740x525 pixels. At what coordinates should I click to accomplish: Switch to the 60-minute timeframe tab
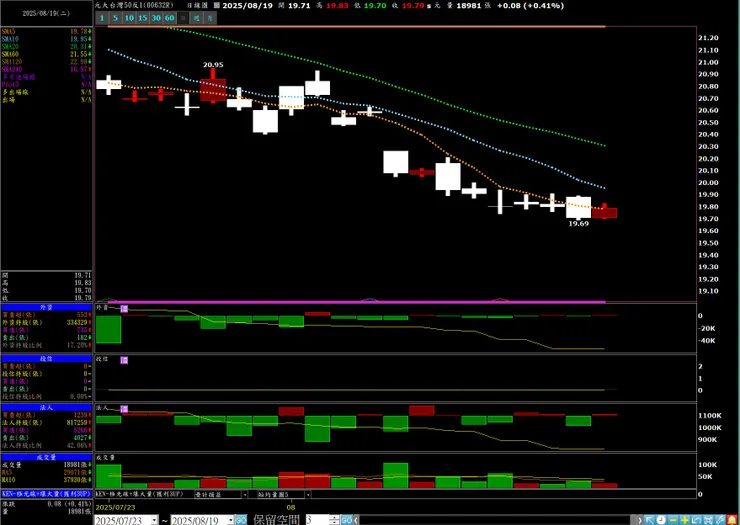[x=170, y=18]
